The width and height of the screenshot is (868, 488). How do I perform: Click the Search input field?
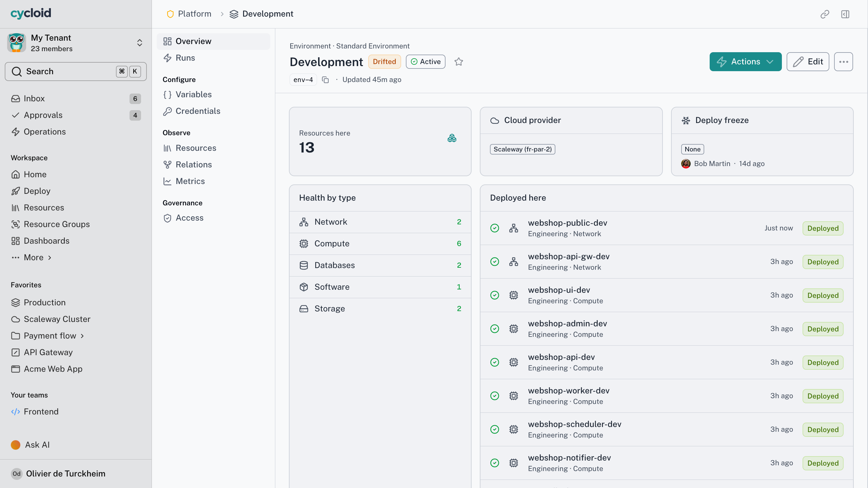[76, 72]
